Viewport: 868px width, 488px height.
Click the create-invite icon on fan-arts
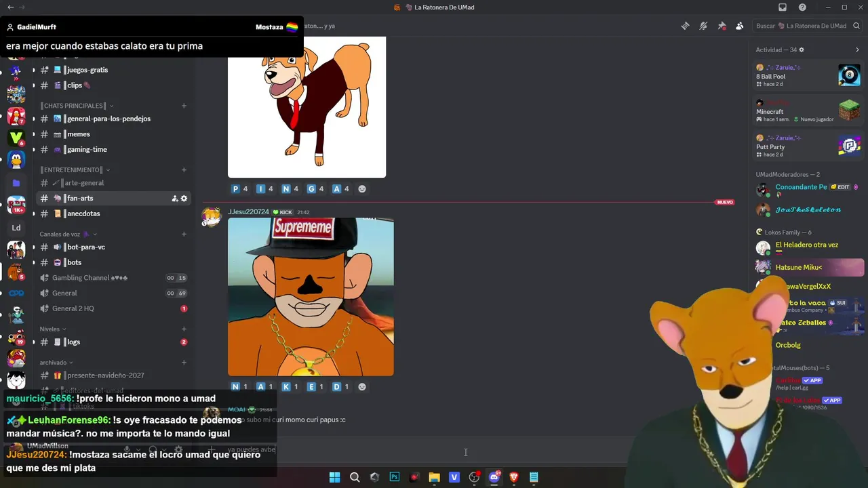[174, 199]
